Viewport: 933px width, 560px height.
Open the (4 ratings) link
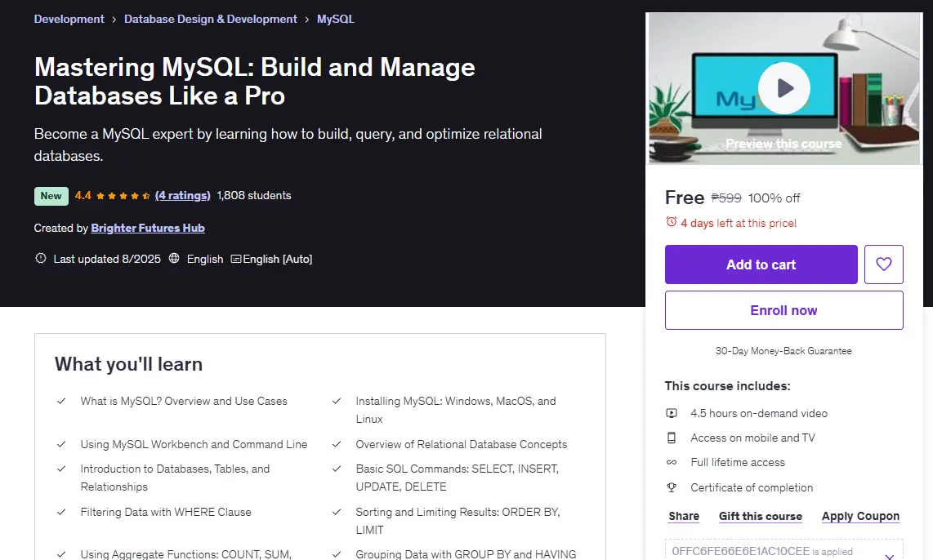pyautogui.click(x=183, y=196)
